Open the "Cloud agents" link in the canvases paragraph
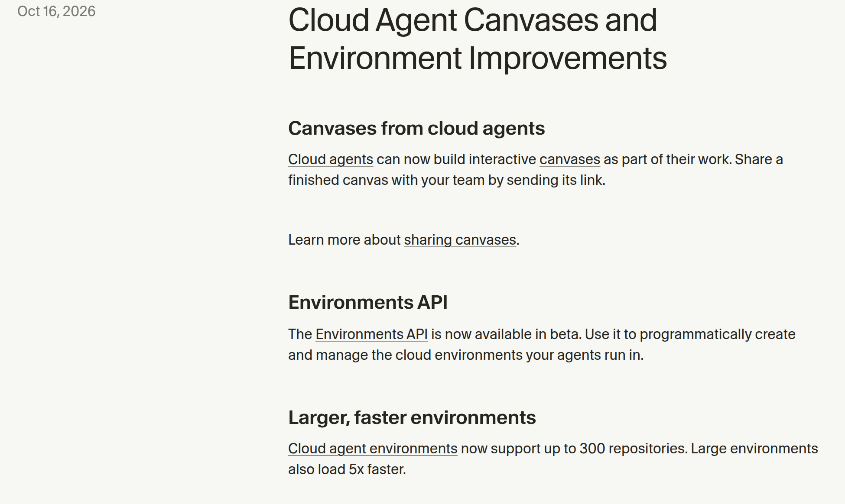845x504 pixels. tap(331, 159)
